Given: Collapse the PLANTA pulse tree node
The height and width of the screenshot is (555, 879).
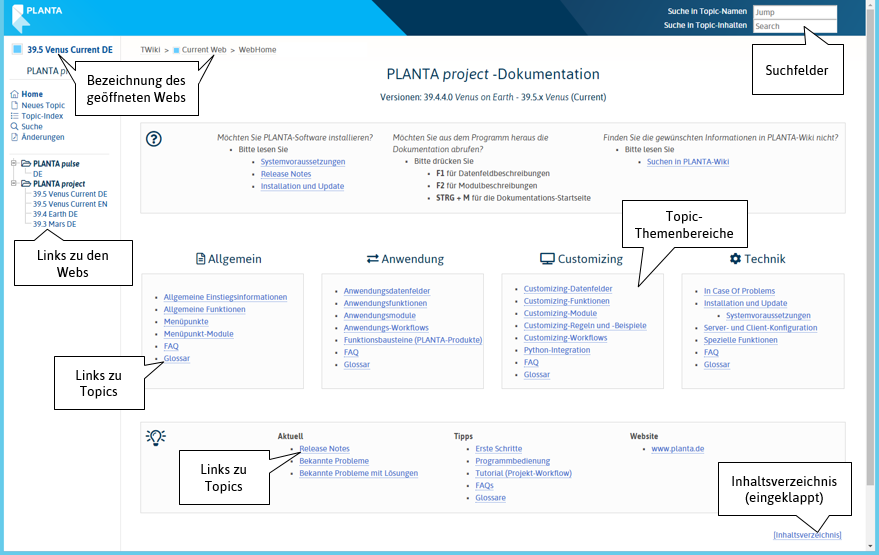Looking at the screenshot, I should click(13, 163).
